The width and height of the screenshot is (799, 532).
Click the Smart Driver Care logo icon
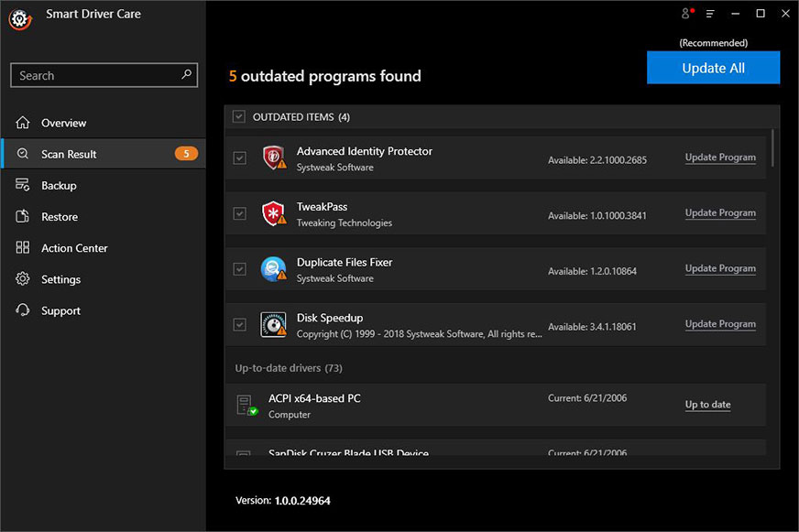[x=21, y=19]
